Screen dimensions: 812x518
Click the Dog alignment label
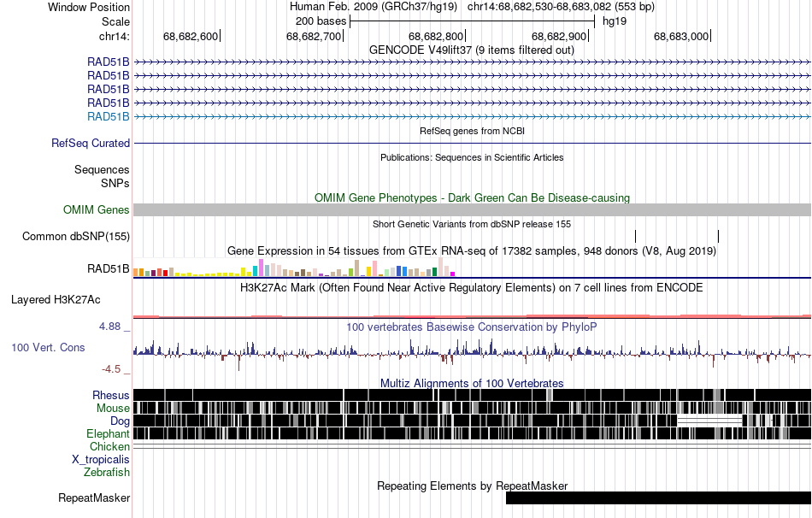click(x=120, y=421)
